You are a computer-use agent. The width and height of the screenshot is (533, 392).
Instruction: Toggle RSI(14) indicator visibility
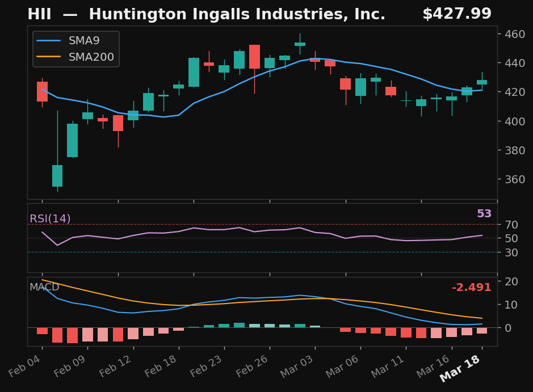pyautogui.click(x=49, y=217)
